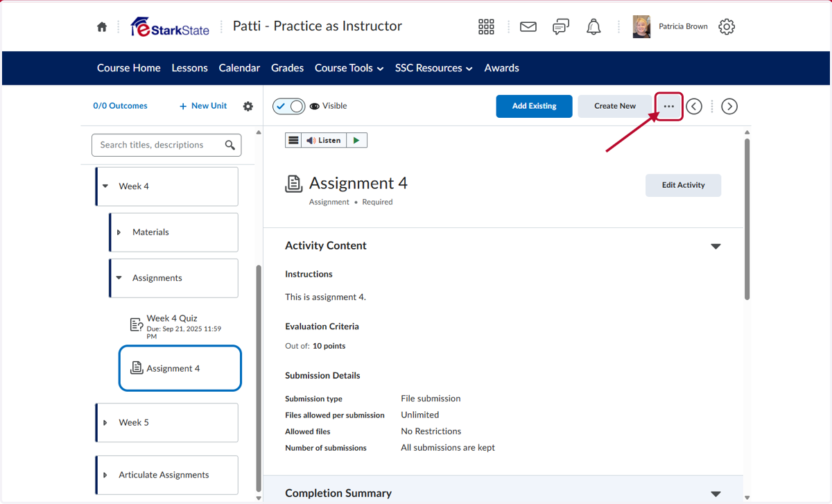This screenshot has height=504, width=832.
Task: Open the 0/0 Outcomes link
Action: [120, 106]
